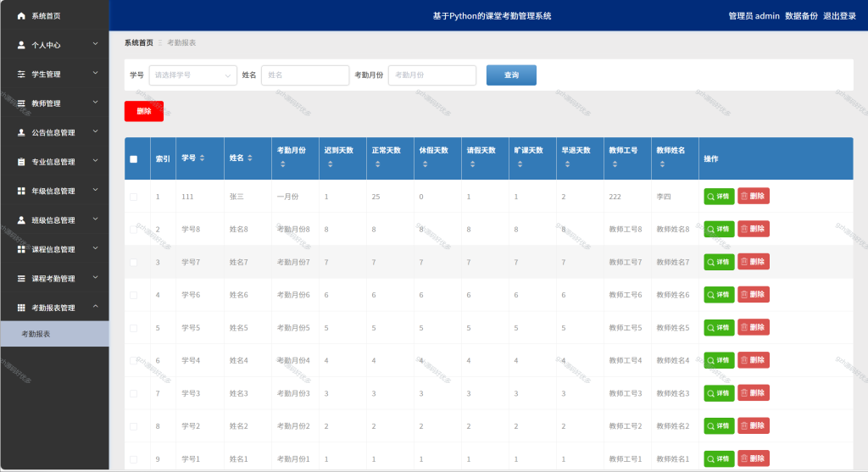
Task: Expand 年级信息管理 using its chevron
Action: (x=95, y=190)
